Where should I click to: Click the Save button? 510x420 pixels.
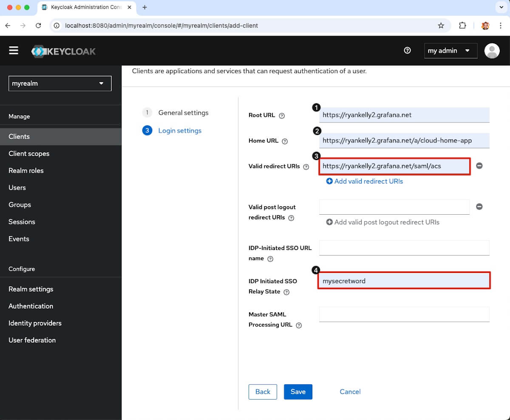click(298, 392)
